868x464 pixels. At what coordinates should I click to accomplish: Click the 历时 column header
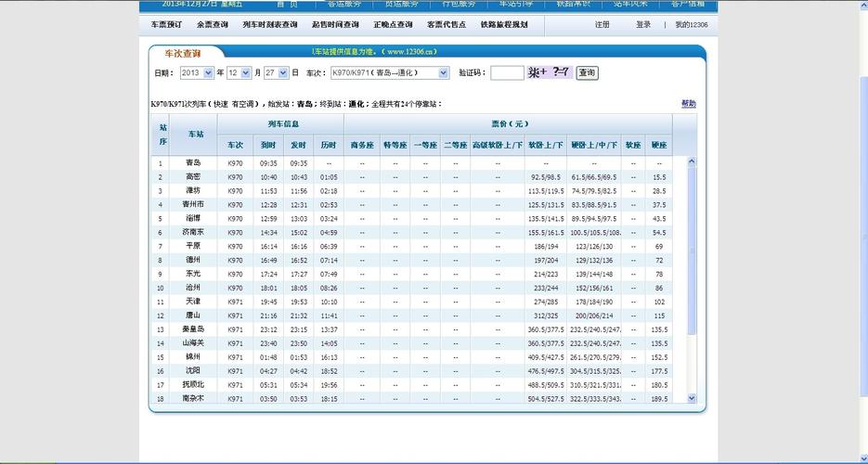point(329,146)
